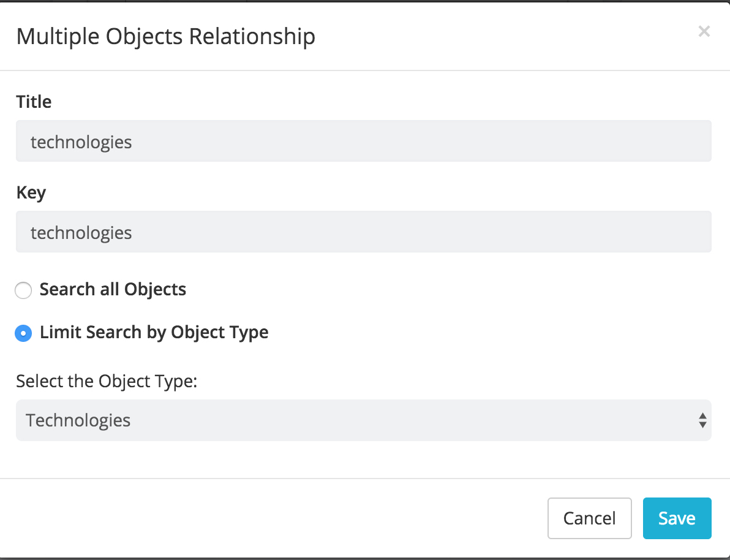Save the relationship settings
This screenshot has height=560, width=730.
point(677,518)
